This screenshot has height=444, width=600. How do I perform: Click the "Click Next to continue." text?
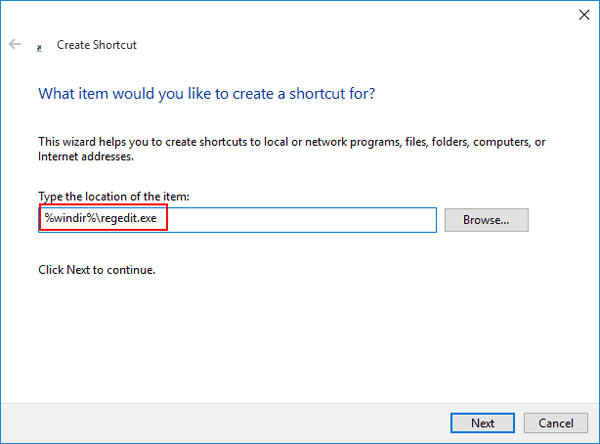[x=96, y=270]
